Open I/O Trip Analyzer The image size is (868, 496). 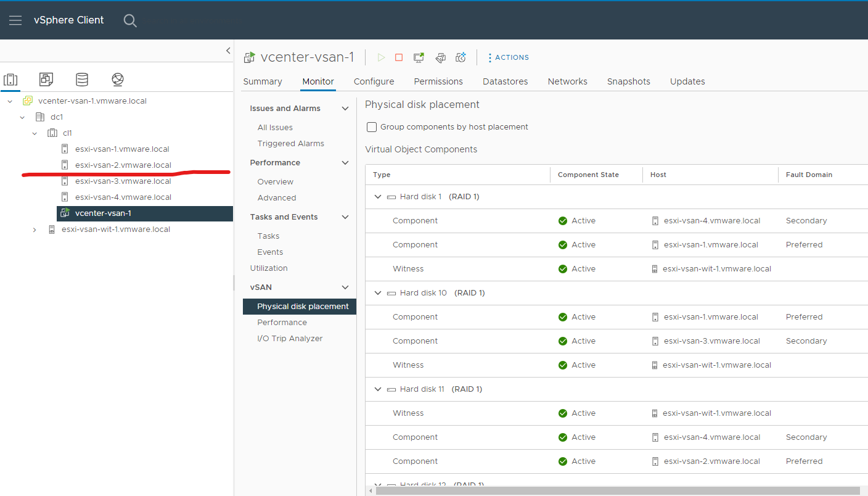pyautogui.click(x=290, y=339)
